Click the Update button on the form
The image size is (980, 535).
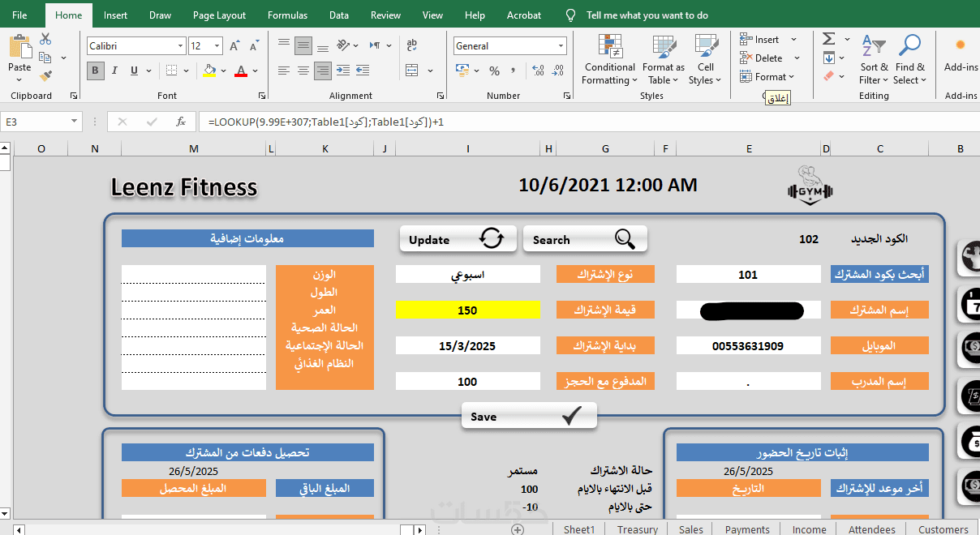point(458,239)
